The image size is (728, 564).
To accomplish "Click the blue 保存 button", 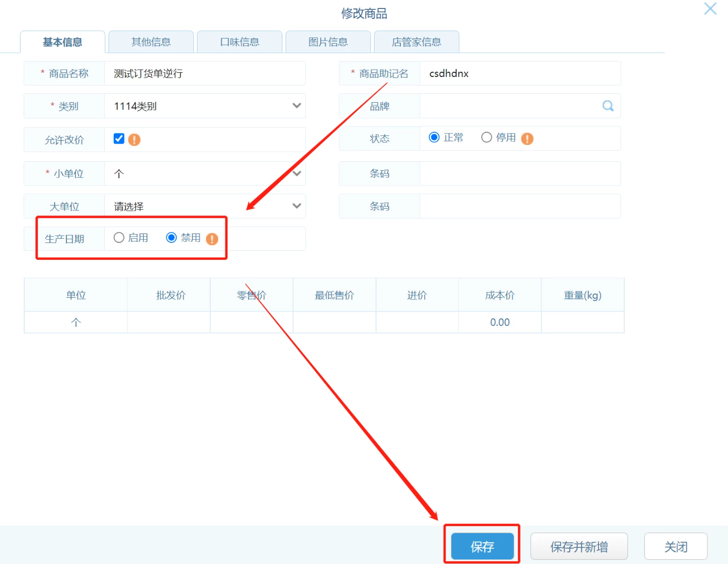I will 482,547.
